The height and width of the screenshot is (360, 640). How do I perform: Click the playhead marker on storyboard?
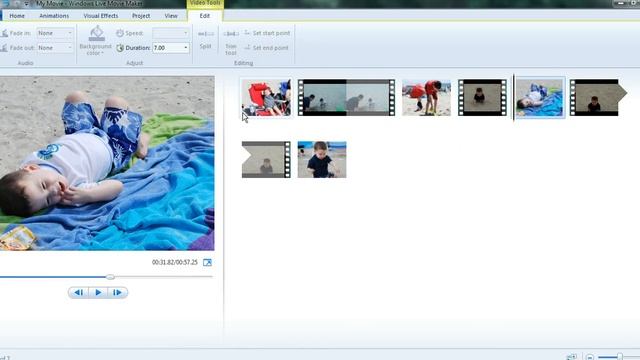tap(513, 98)
